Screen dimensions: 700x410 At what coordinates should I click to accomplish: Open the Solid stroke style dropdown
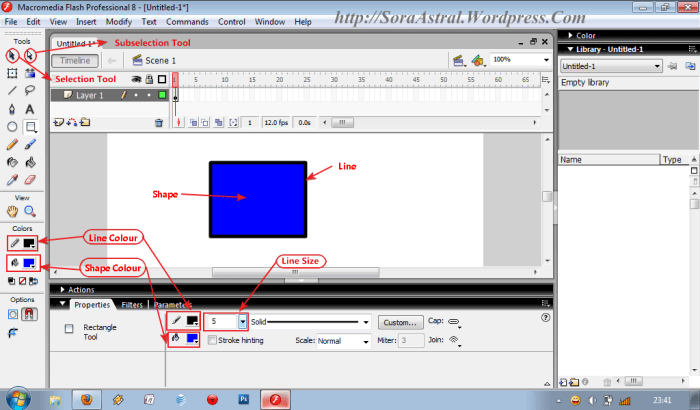(x=366, y=322)
